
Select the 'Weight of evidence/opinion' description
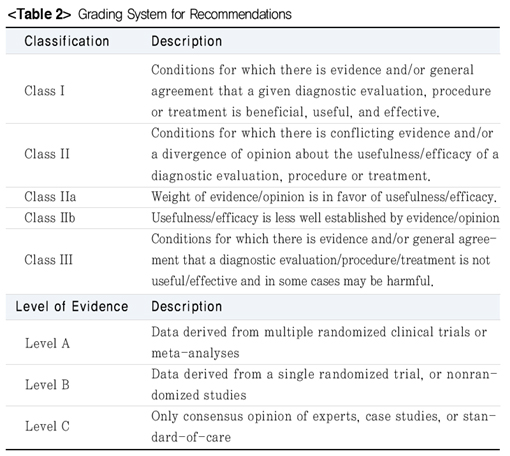324,197
